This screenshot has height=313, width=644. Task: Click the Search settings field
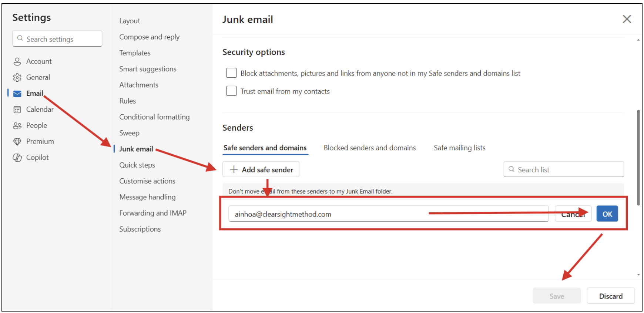pyautogui.click(x=57, y=39)
